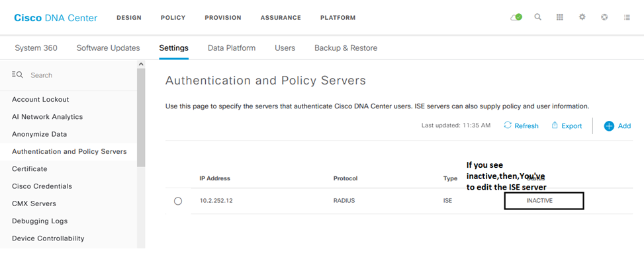
Task: Click the INACTIVE status cell
Action: (539, 201)
